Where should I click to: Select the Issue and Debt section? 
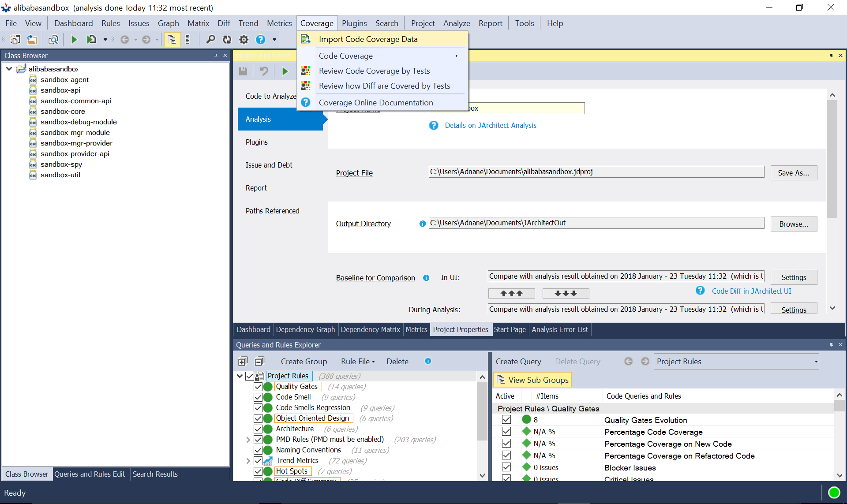tap(269, 165)
